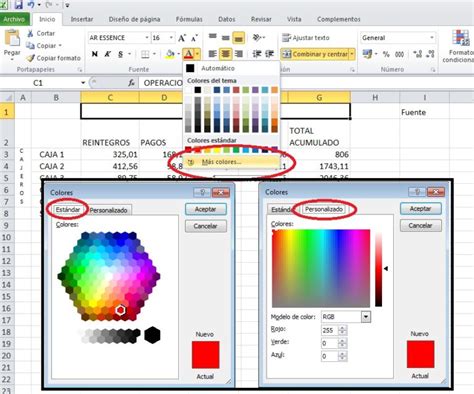
Task: Toggle center horizontal alignment
Action: coord(226,54)
